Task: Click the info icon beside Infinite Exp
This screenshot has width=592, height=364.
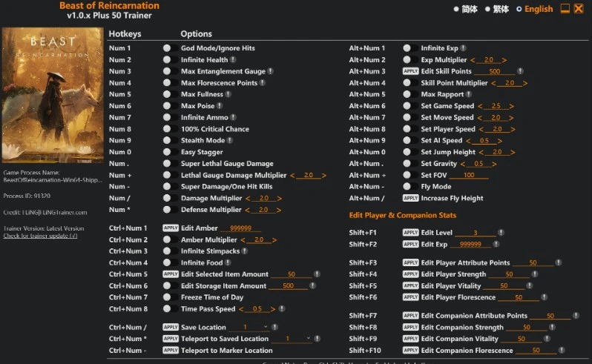Action: tap(463, 48)
